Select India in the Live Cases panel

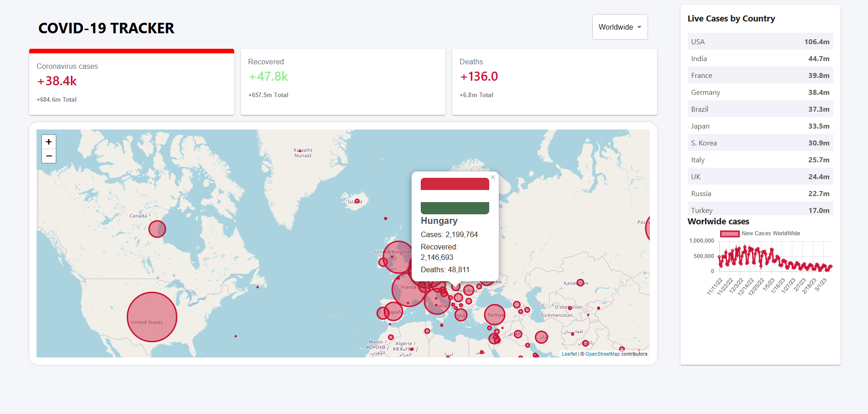(x=760, y=58)
